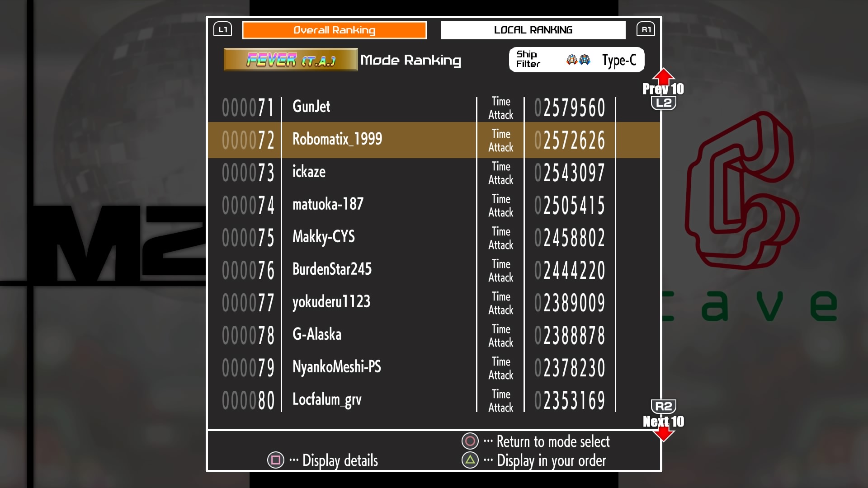Click the square Display details icon
The image size is (868, 488).
point(276,460)
